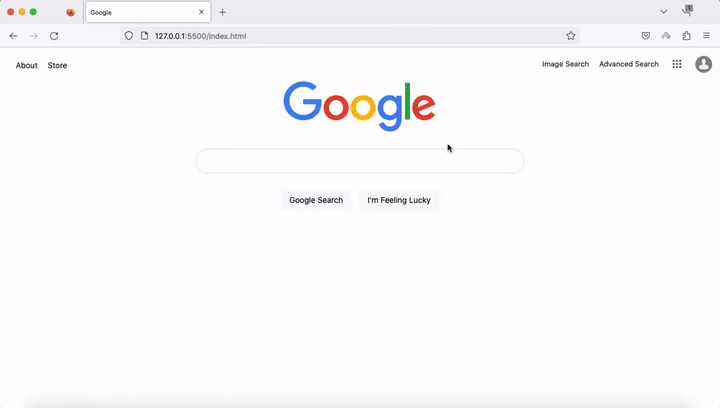Viewport: 720px width, 408px height.
Task: Open the Google apps grid icon
Action: (x=677, y=64)
